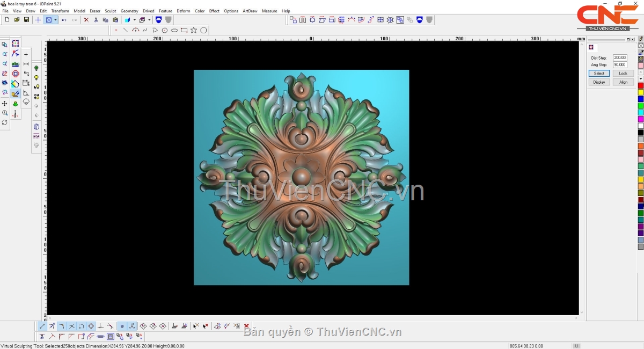
Task: Click the pan move arrows tool
Action: point(5,103)
